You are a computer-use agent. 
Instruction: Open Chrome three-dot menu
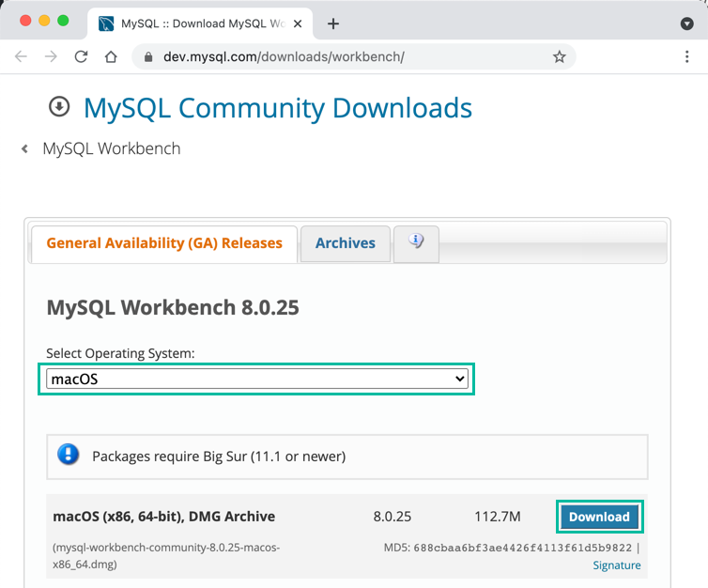point(686,57)
